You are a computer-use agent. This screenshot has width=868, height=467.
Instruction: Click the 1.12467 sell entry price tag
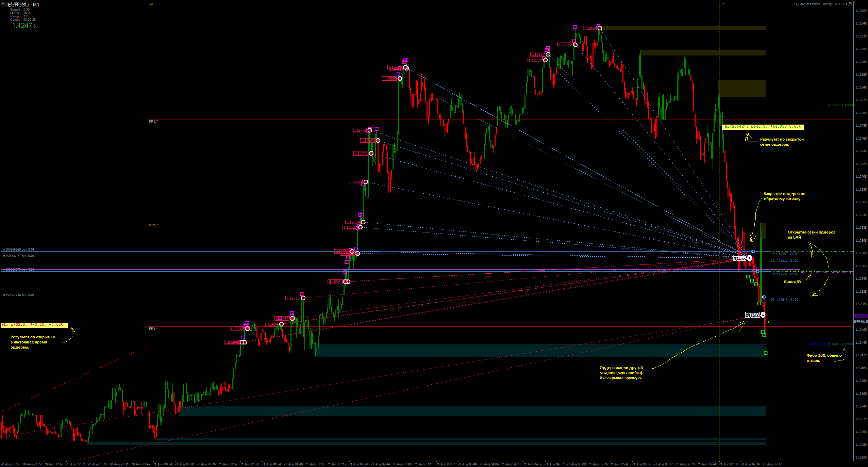[237, 329]
